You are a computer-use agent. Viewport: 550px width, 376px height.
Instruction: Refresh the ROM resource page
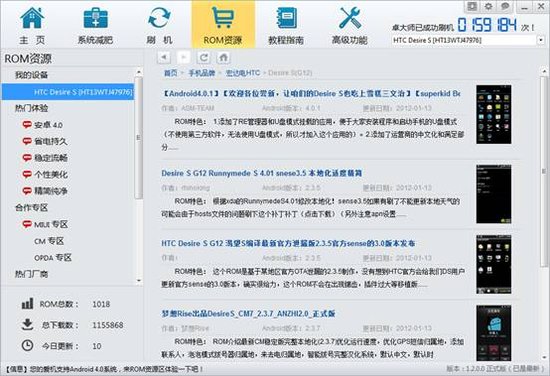point(203,57)
